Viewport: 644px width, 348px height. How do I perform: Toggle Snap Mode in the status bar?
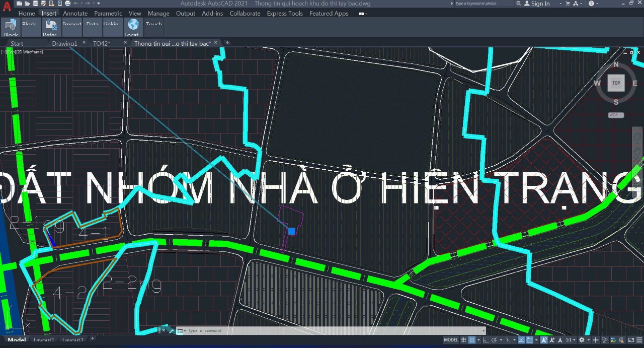(471, 339)
